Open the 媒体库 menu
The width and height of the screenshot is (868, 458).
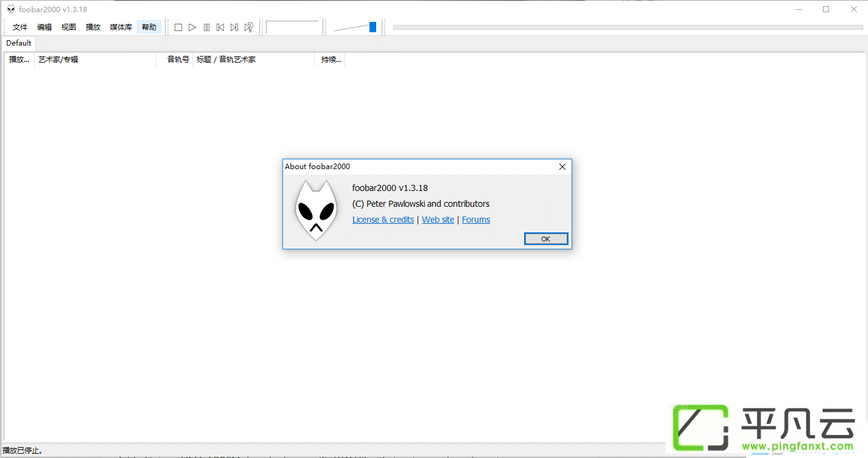pos(121,27)
